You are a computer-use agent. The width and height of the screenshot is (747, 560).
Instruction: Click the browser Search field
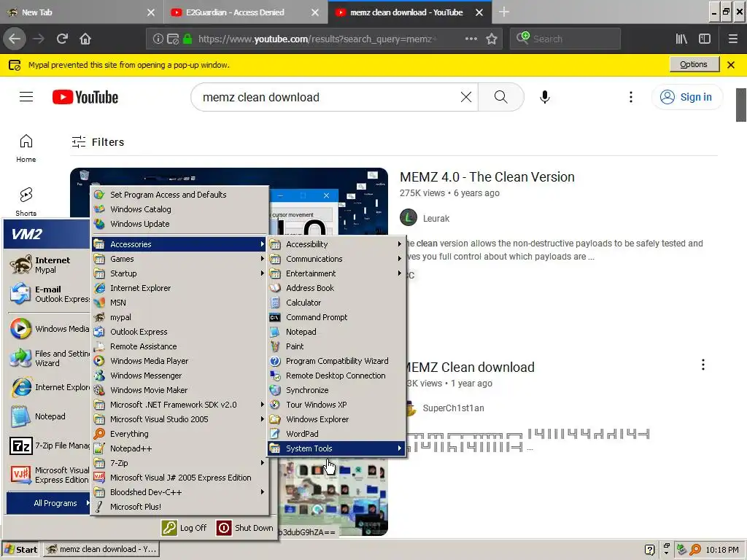tap(565, 39)
